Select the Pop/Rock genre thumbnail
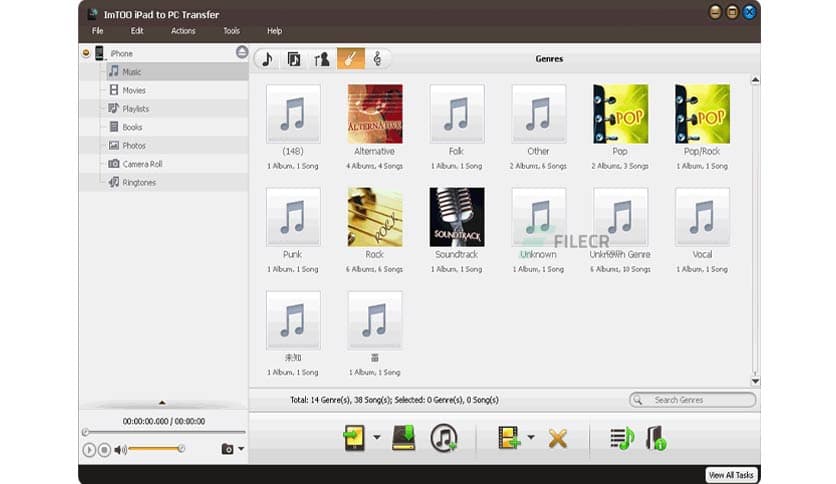The image size is (836, 484). click(x=702, y=114)
